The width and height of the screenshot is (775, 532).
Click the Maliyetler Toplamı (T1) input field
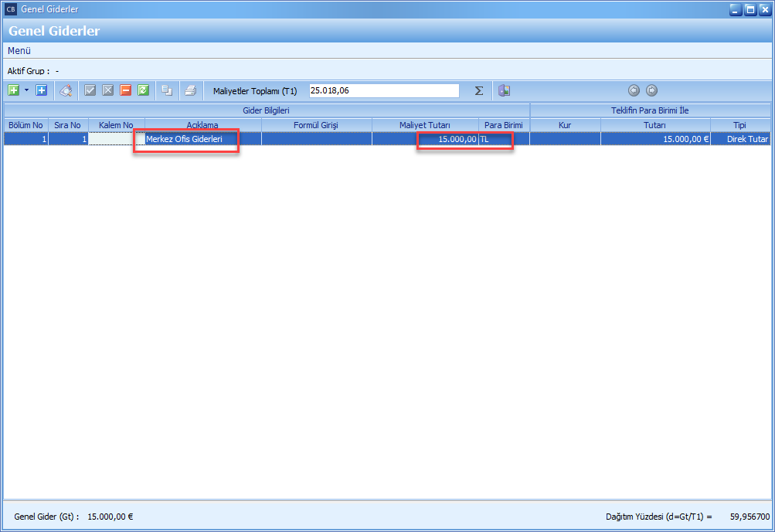click(383, 90)
